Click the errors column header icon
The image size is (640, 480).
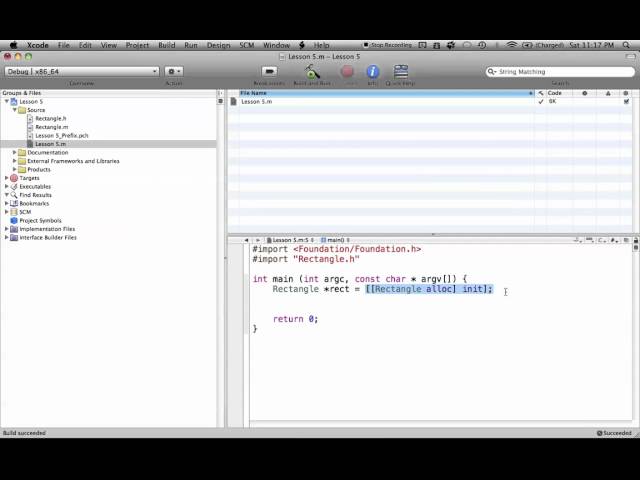[584, 93]
